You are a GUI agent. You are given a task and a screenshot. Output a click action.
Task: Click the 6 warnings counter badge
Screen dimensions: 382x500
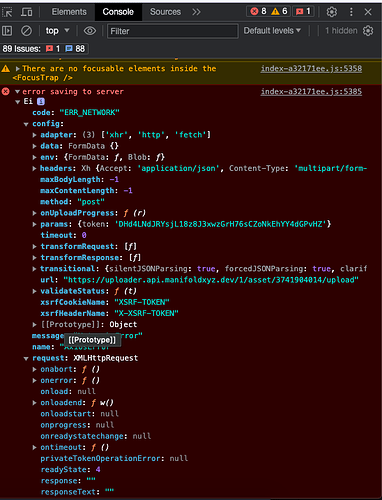point(279,11)
